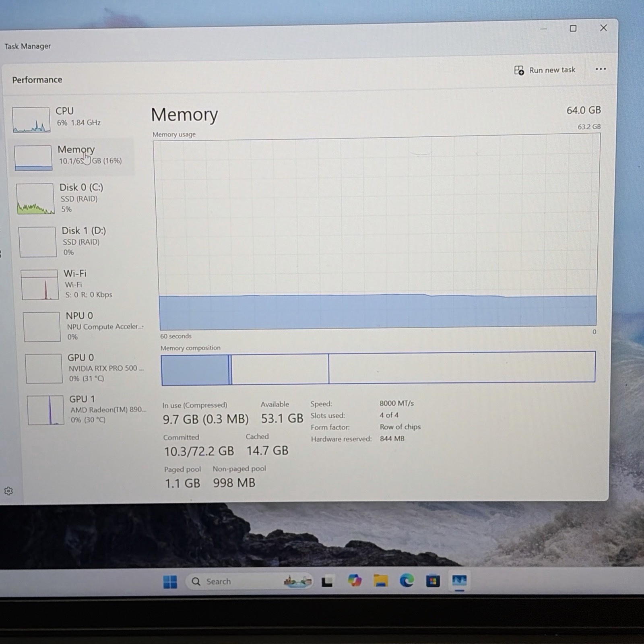Click the '14.7 GB' cached value
Screen dimensions: 644x644
pos(267,451)
